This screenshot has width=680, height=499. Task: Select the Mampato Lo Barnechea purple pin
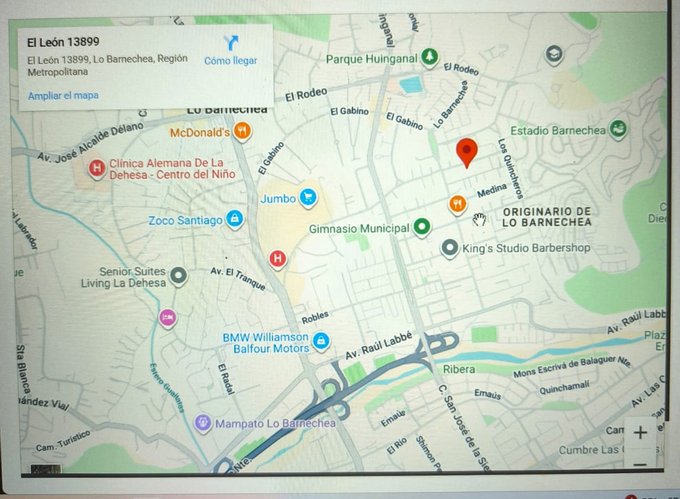pyautogui.click(x=203, y=422)
